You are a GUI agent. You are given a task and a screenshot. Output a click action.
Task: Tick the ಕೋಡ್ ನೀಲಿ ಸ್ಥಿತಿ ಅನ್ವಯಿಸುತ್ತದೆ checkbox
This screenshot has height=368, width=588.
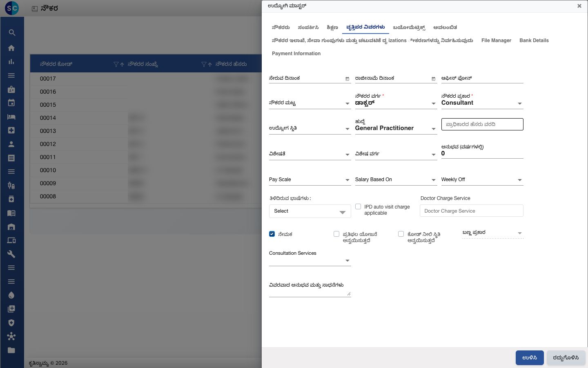[401, 234]
